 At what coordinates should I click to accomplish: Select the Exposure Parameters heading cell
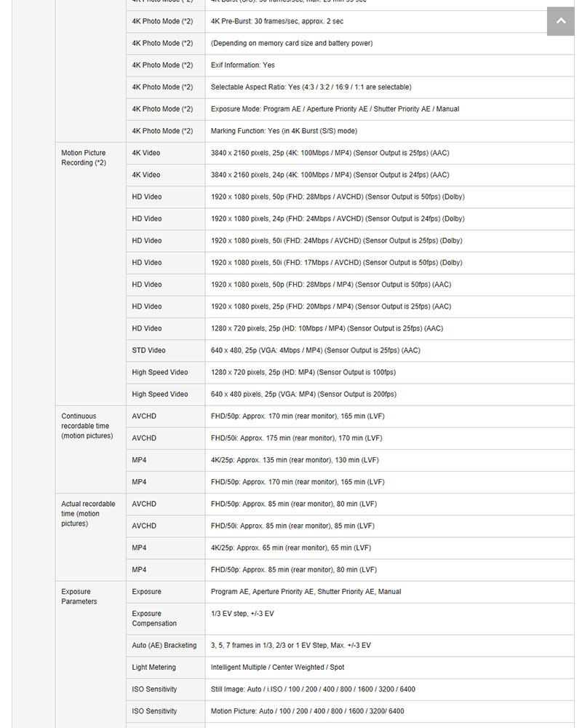point(79,596)
